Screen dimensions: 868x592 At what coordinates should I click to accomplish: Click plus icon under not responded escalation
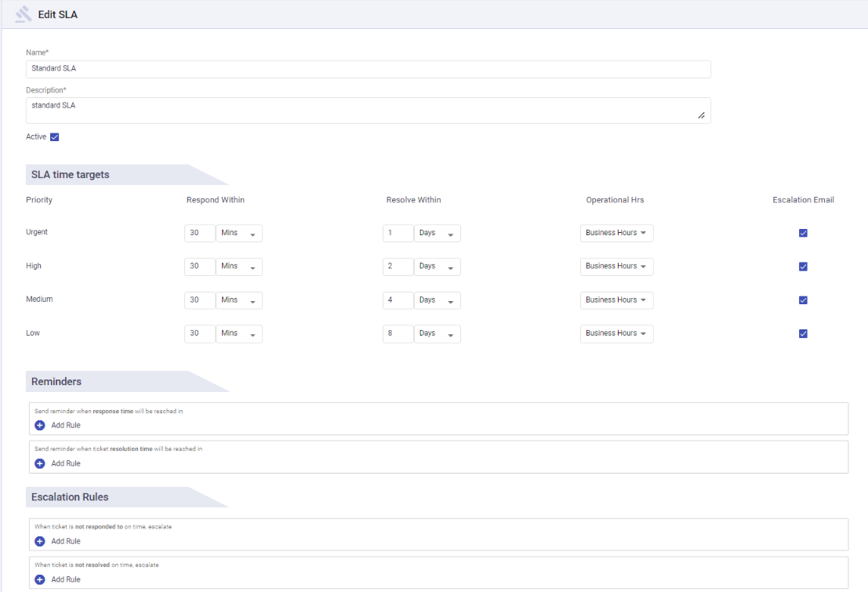[40, 541]
